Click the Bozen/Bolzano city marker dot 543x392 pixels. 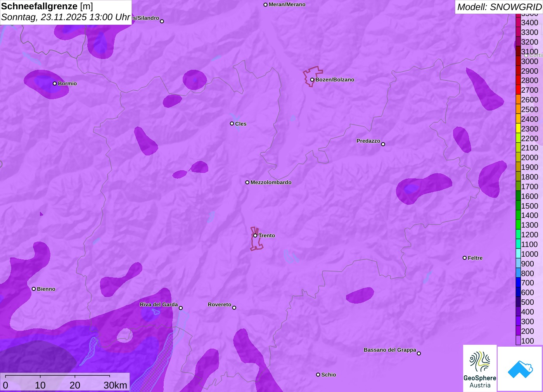tap(312, 80)
